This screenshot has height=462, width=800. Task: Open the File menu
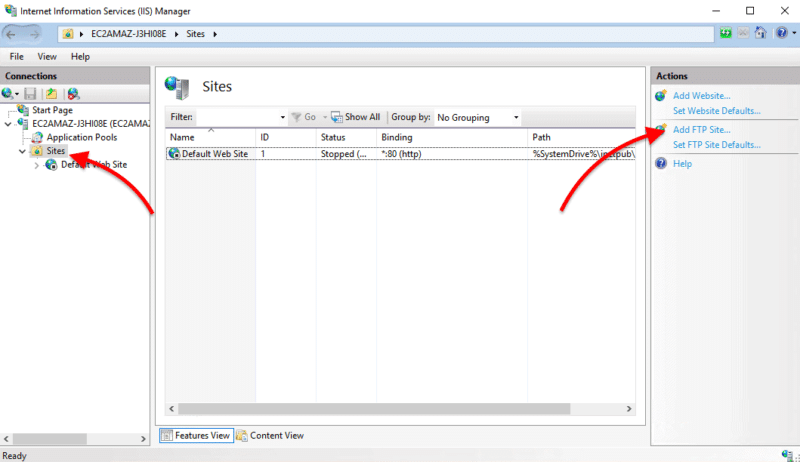tap(16, 57)
